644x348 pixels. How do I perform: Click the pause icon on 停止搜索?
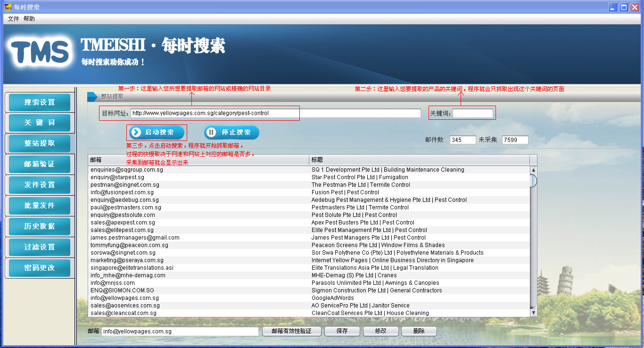click(212, 133)
